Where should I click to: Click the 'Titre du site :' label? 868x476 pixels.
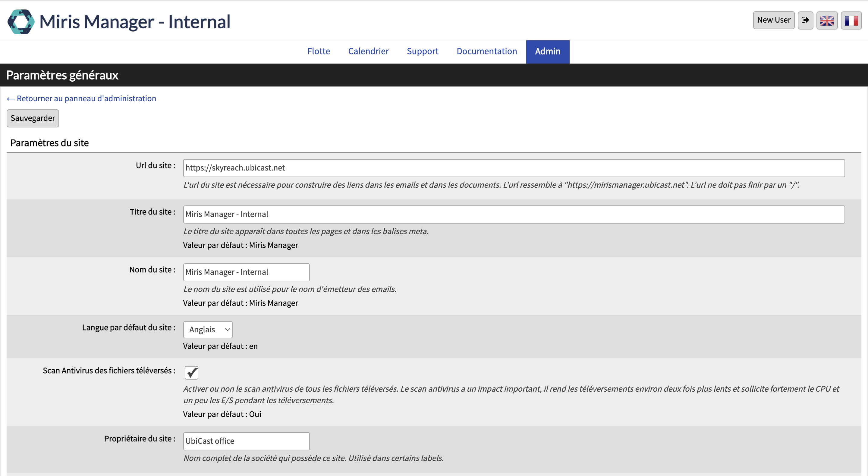coord(153,212)
